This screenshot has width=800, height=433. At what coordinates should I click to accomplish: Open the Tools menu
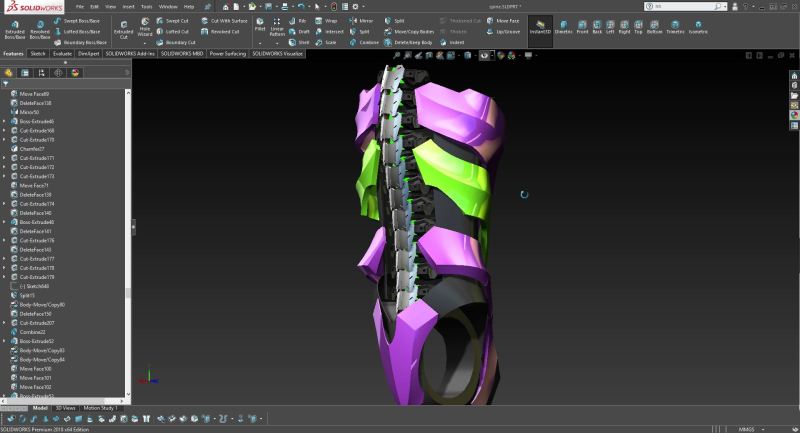point(146,7)
